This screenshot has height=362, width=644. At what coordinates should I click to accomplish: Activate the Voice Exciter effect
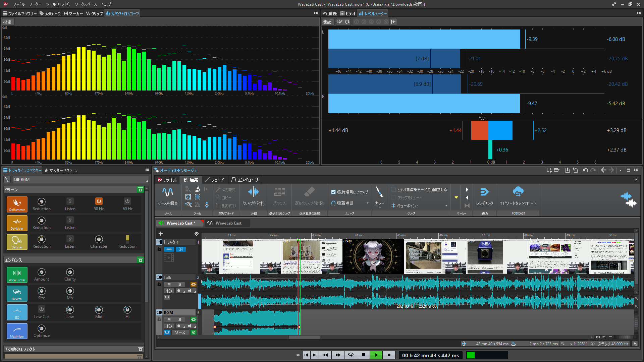pos(17,274)
